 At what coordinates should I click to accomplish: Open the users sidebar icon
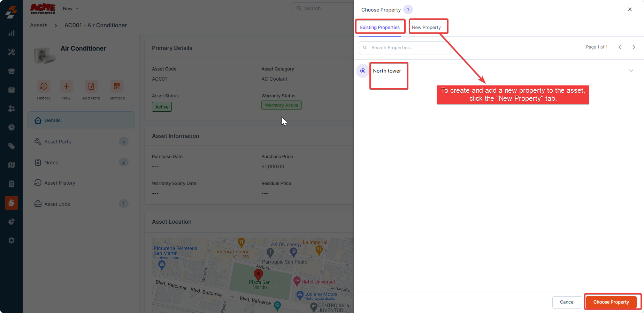click(11, 109)
